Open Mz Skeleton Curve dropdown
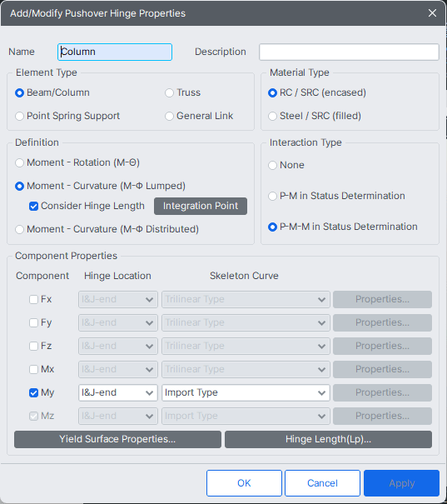This screenshot has height=504, width=447. pyautogui.click(x=246, y=417)
